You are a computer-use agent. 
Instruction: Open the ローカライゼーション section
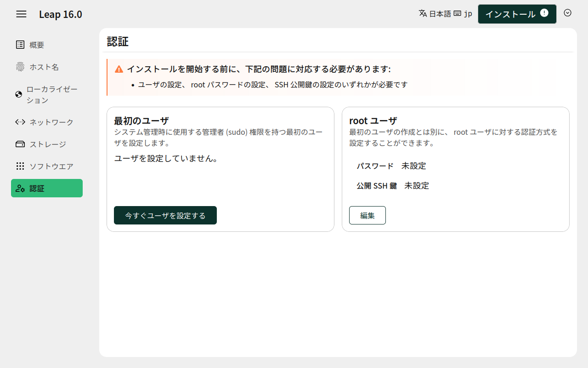(47, 94)
